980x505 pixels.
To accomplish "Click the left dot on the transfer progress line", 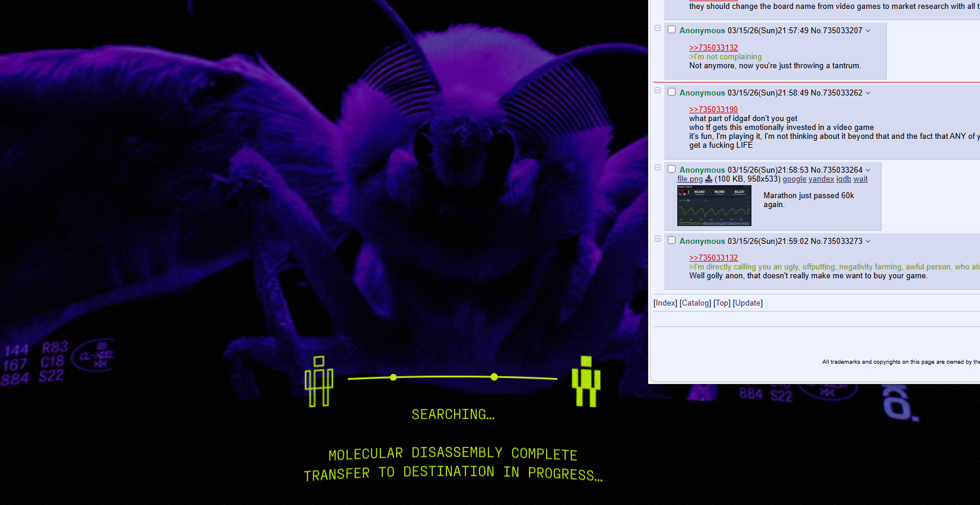I will pos(393,377).
